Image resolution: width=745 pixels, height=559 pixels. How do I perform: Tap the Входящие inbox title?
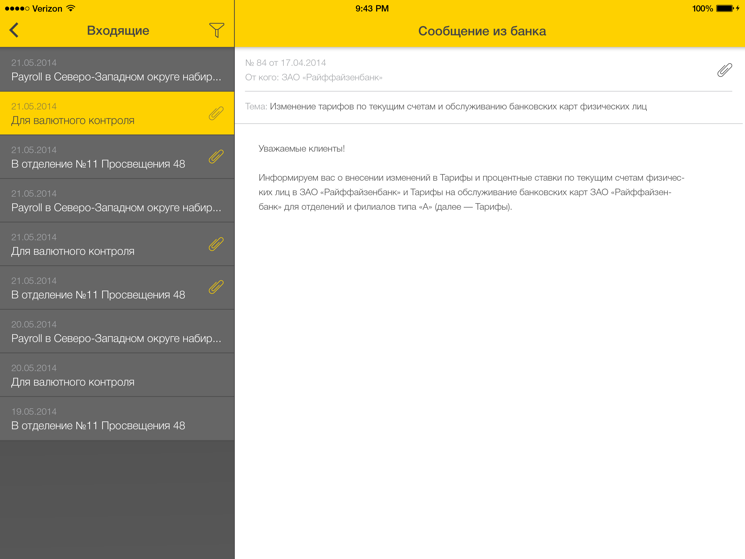[118, 31]
